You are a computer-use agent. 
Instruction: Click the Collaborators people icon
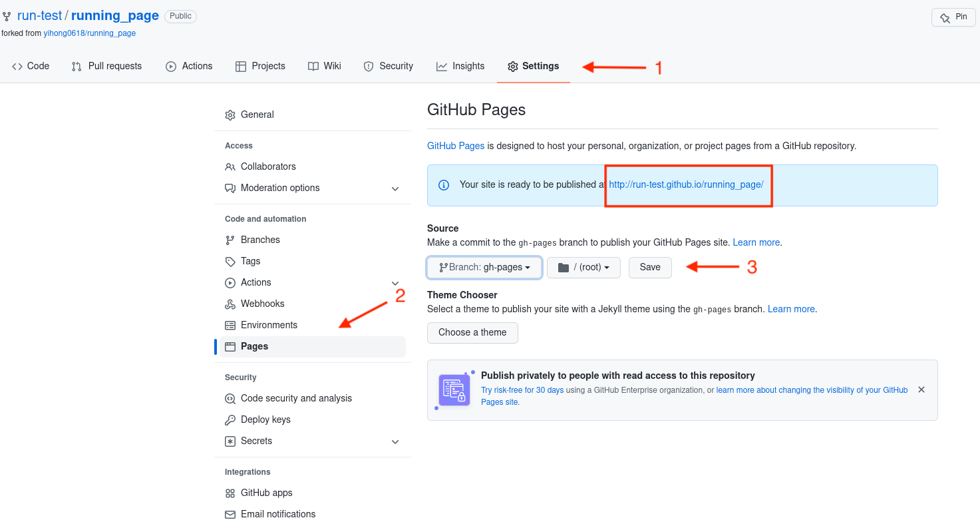tap(230, 167)
